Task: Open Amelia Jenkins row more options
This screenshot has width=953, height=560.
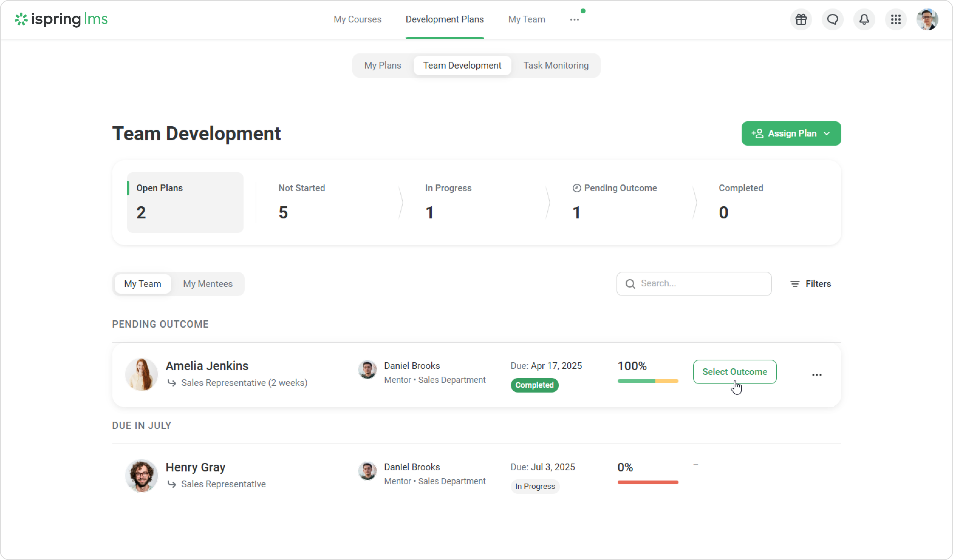Action: (816, 375)
